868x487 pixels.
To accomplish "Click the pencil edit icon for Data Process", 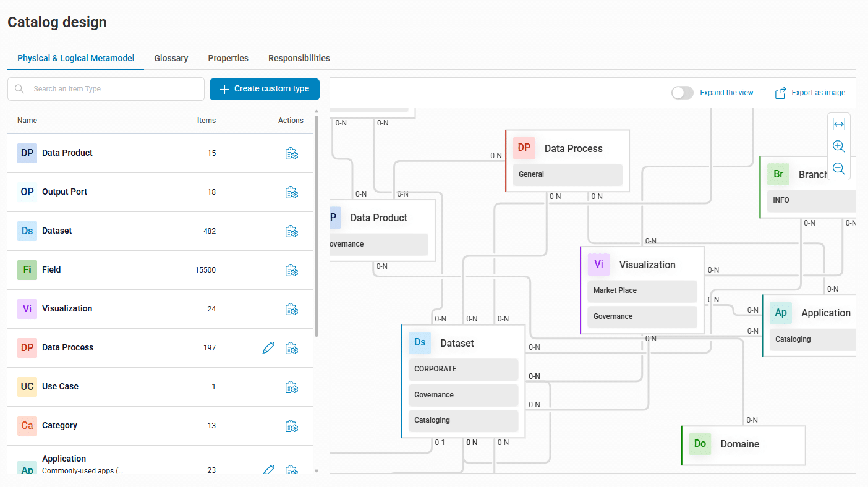I will click(268, 348).
